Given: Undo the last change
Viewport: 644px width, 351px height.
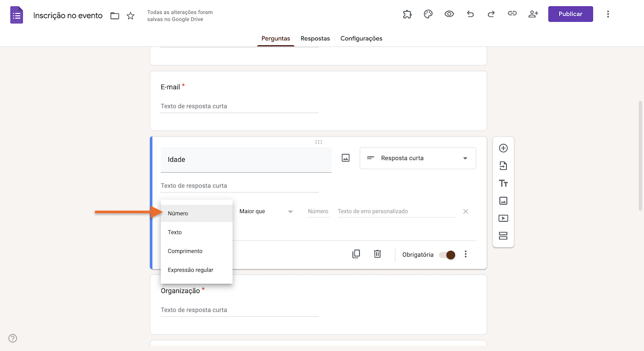Looking at the screenshot, I should [x=470, y=14].
